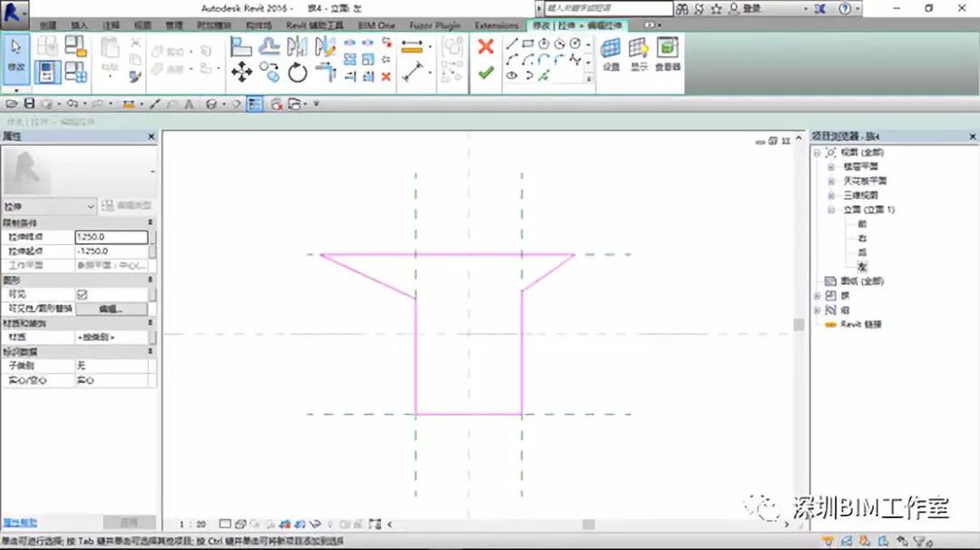Select the Rotate tool in Modify panel

click(x=298, y=73)
